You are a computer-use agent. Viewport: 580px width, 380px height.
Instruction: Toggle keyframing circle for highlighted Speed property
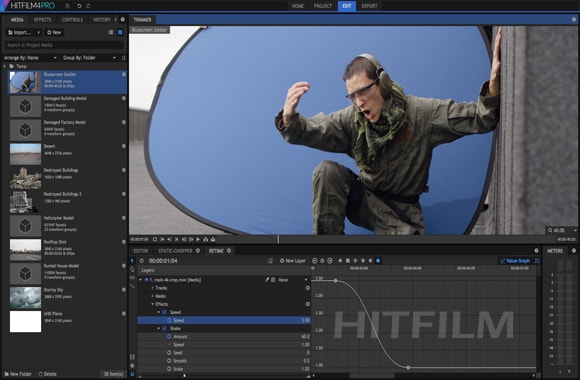pos(169,320)
